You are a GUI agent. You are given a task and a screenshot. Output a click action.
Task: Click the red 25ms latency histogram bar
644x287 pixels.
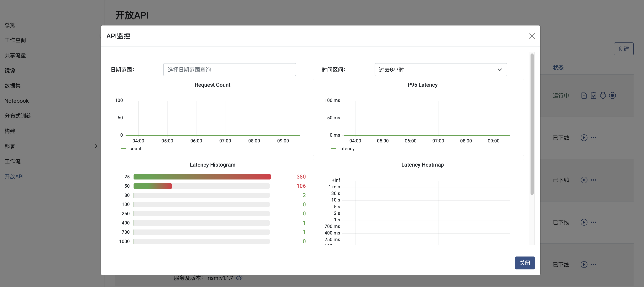202,177
